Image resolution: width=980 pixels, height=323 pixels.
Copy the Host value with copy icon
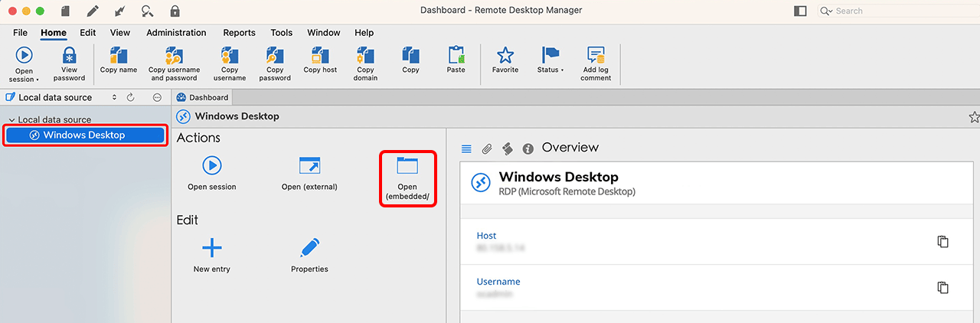(x=942, y=242)
